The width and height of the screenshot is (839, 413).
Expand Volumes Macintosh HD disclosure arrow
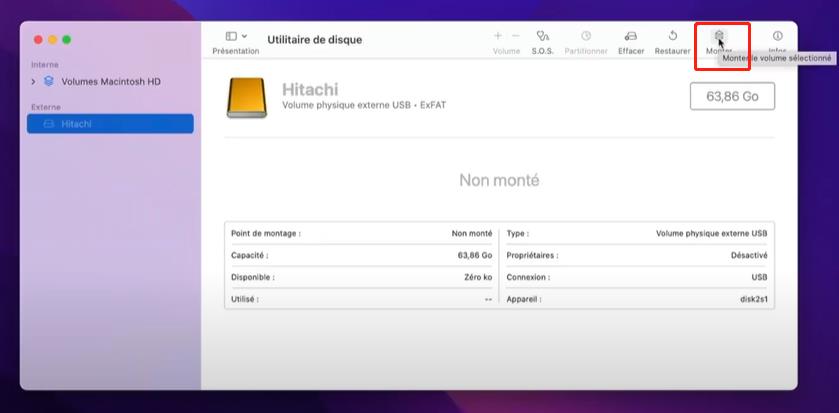coord(34,82)
